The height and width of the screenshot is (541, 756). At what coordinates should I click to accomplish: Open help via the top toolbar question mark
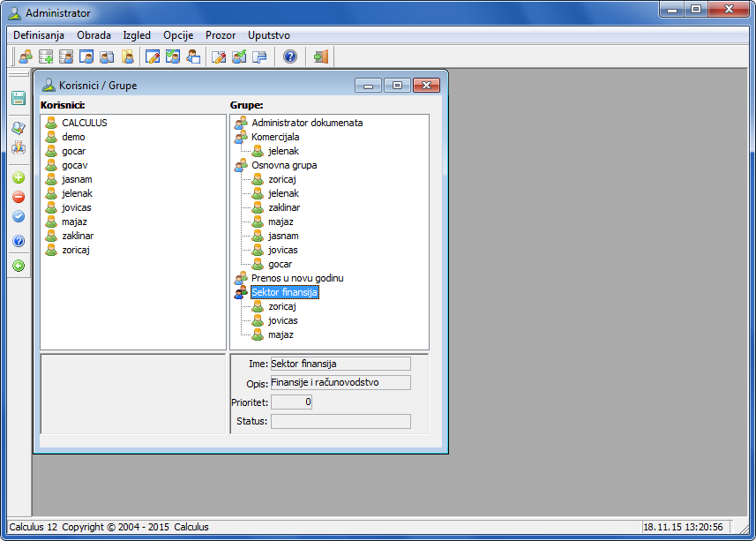tap(289, 56)
